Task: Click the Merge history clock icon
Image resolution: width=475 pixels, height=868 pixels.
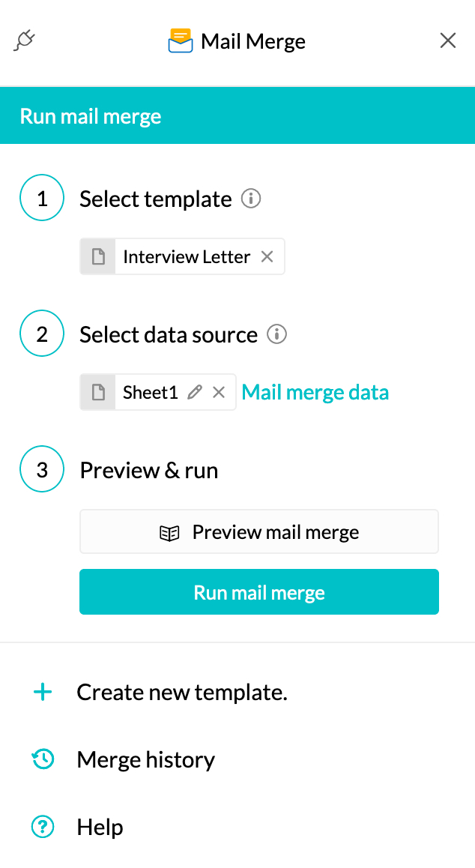Action: coord(43,759)
